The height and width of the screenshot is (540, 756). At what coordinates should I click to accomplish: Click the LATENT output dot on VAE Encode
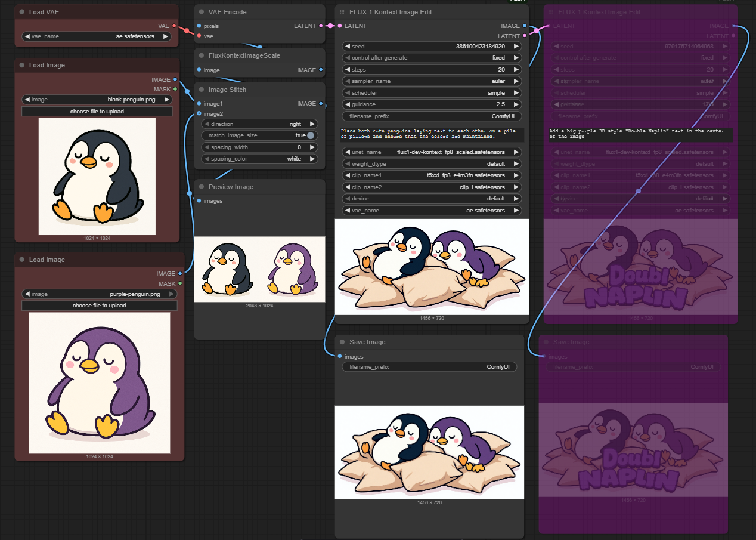click(320, 26)
